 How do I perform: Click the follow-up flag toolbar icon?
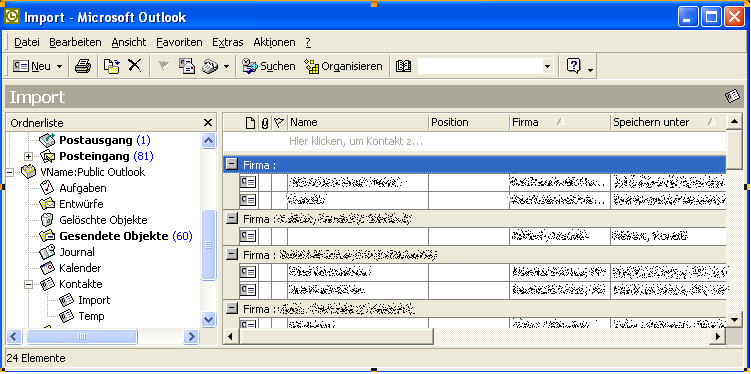[164, 66]
